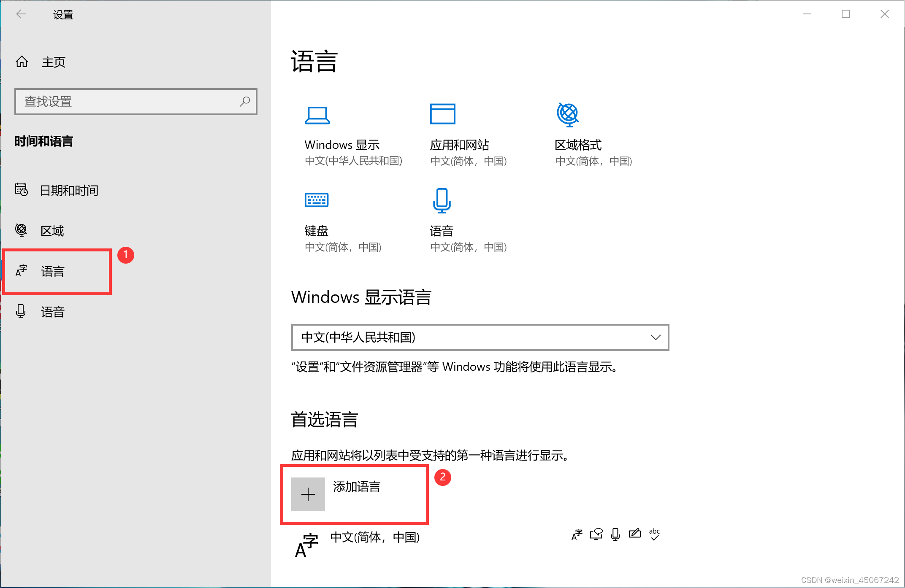Open Apps and websites window icon

pyautogui.click(x=442, y=114)
